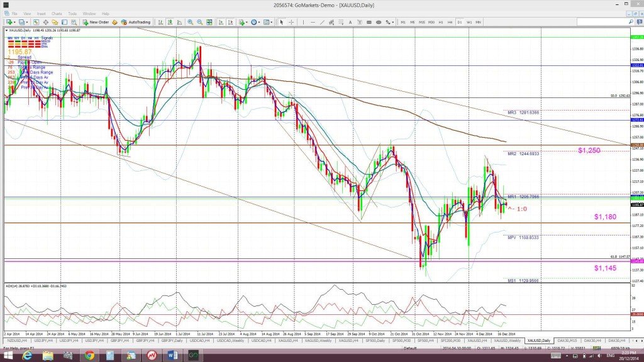This screenshot has width=644, height=362.
Task: Expand the arrows objects dropdown
Action: [393, 22]
